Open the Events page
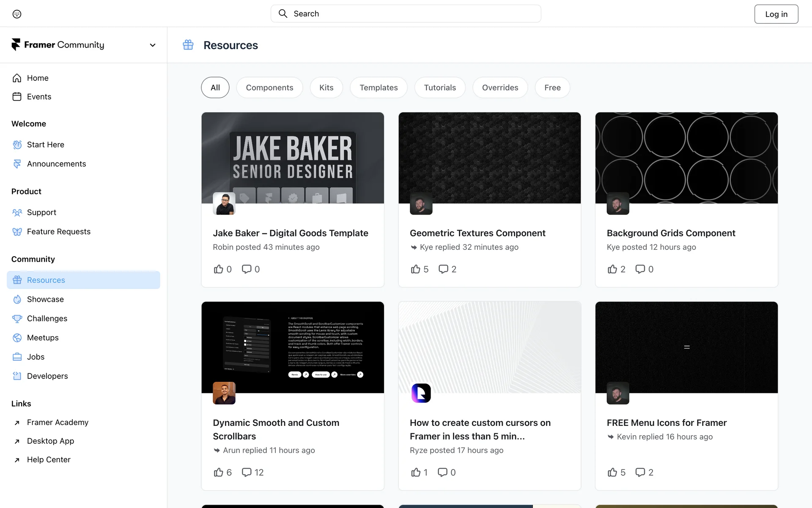Screen dimensions: 812x508 point(39,97)
